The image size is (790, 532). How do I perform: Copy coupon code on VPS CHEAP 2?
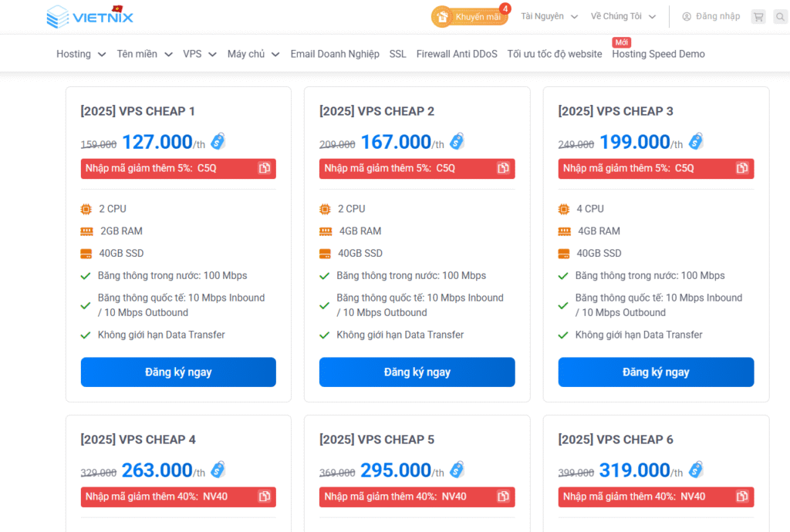tap(504, 168)
